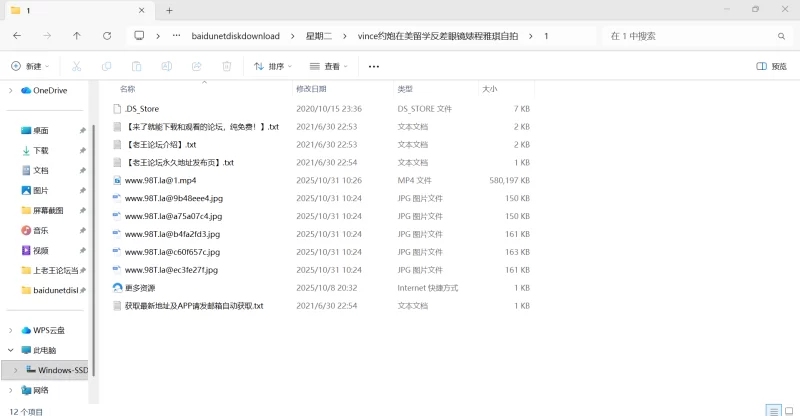
Task: Expand the 此电脑 tree node
Action: 11,350
